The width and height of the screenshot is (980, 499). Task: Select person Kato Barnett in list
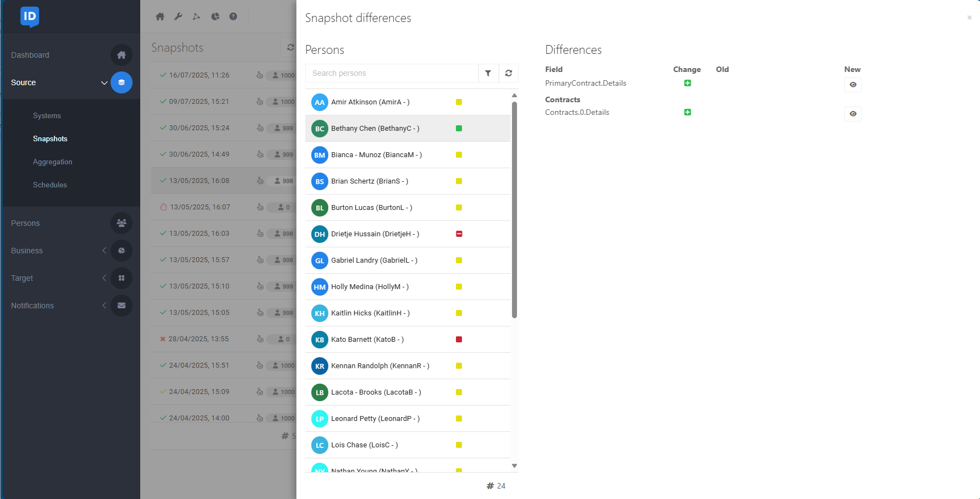(x=367, y=340)
